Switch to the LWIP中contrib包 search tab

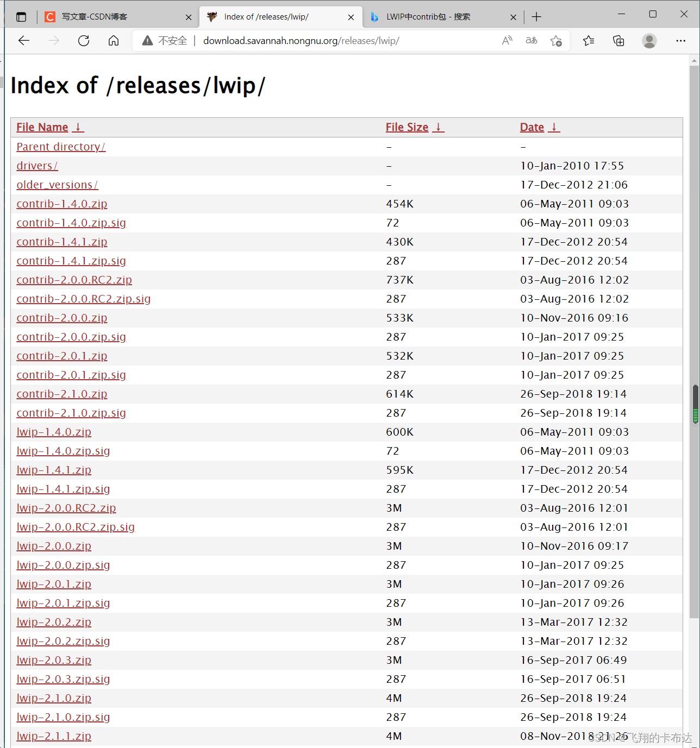(x=443, y=17)
